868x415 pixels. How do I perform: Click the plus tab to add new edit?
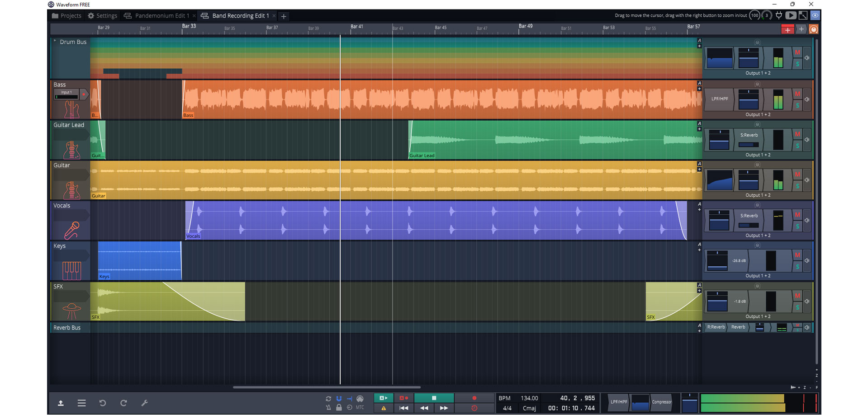pos(284,16)
